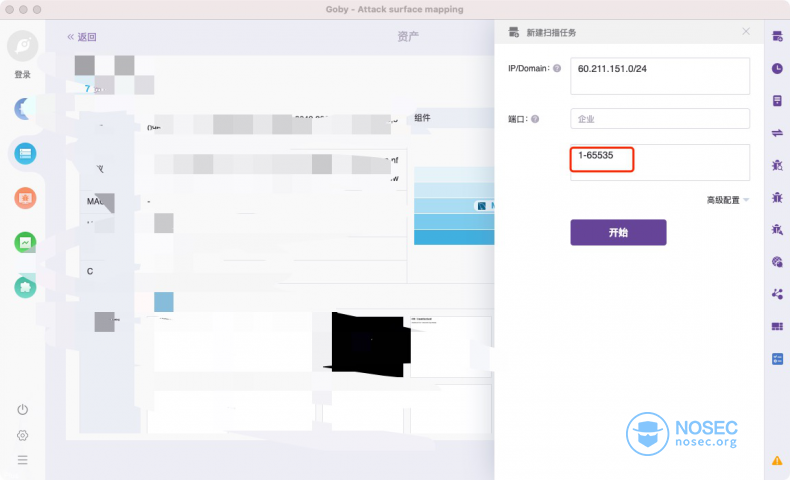The image size is (790, 480).
Task: Click the 1-65535 port range field
Action: click(660, 162)
